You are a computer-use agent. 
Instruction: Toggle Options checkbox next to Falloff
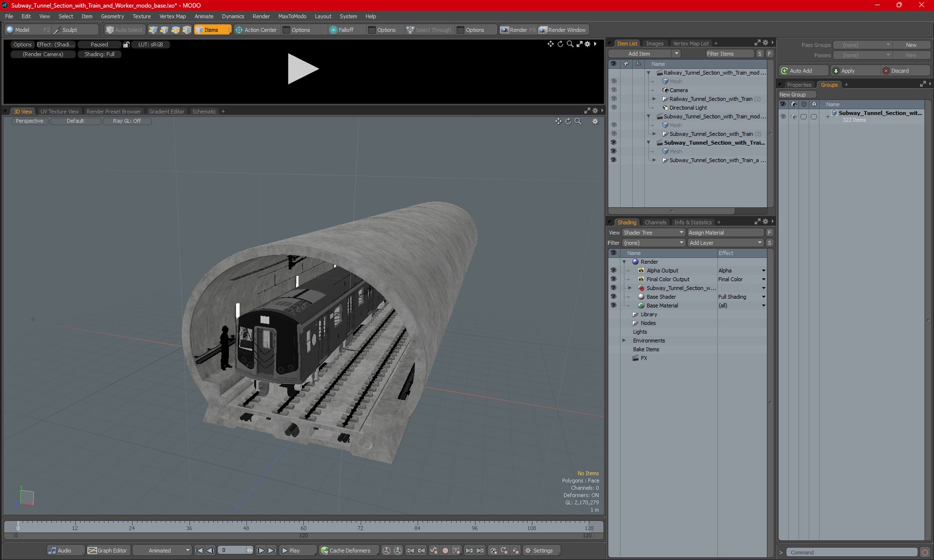point(372,30)
